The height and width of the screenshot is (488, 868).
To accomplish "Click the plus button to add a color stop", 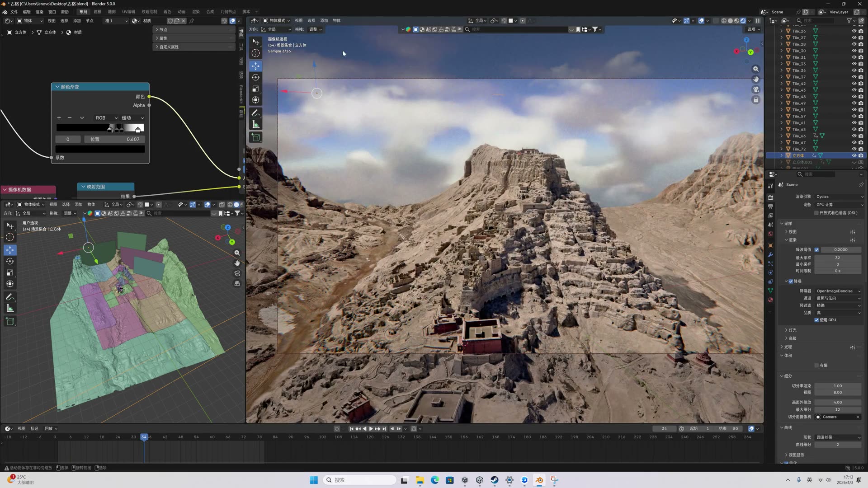I will (x=59, y=118).
